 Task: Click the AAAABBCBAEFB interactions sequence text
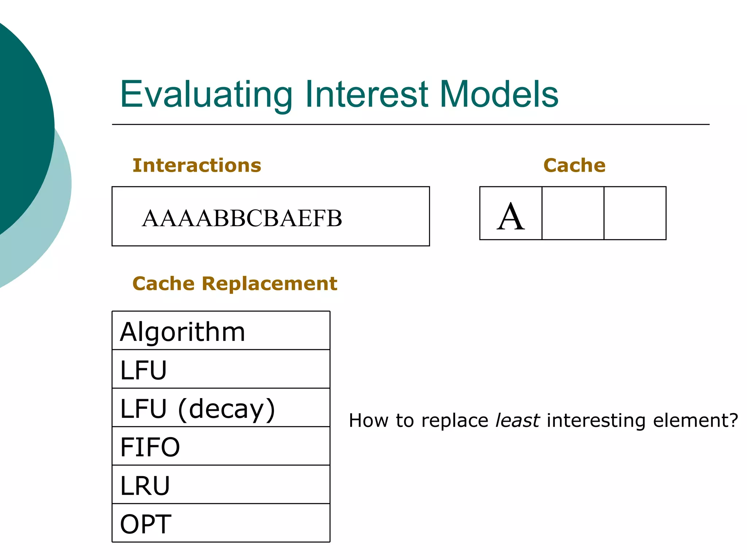pos(242,218)
